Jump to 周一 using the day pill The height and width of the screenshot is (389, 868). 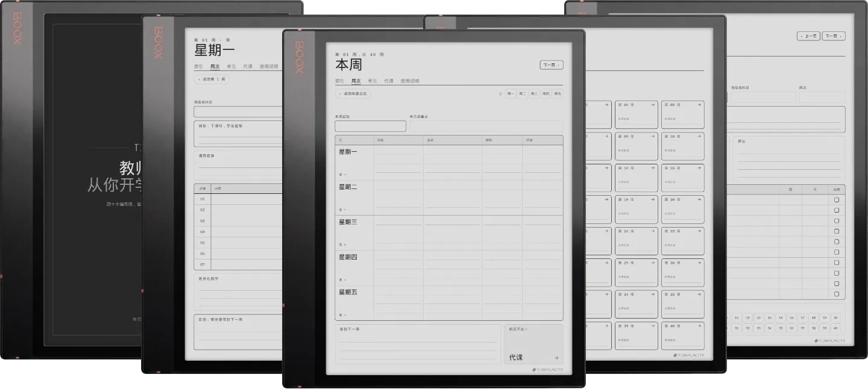pos(511,93)
